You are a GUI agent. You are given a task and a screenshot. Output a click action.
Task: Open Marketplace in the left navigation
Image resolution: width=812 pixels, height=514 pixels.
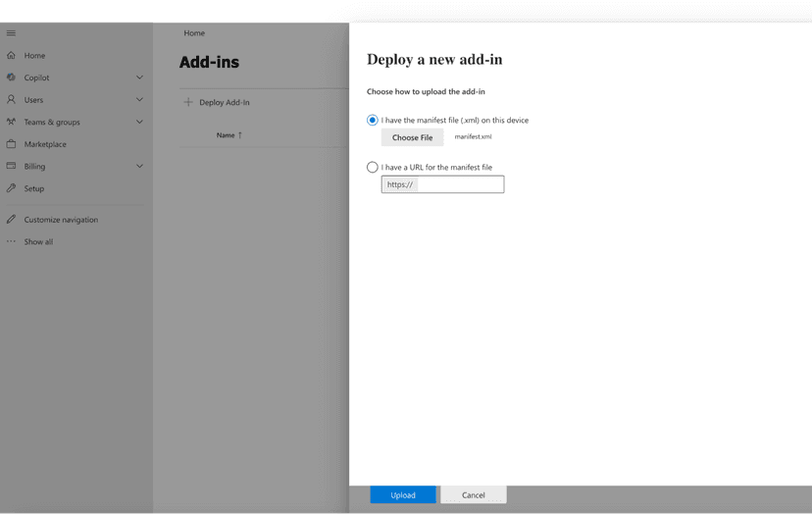45,144
